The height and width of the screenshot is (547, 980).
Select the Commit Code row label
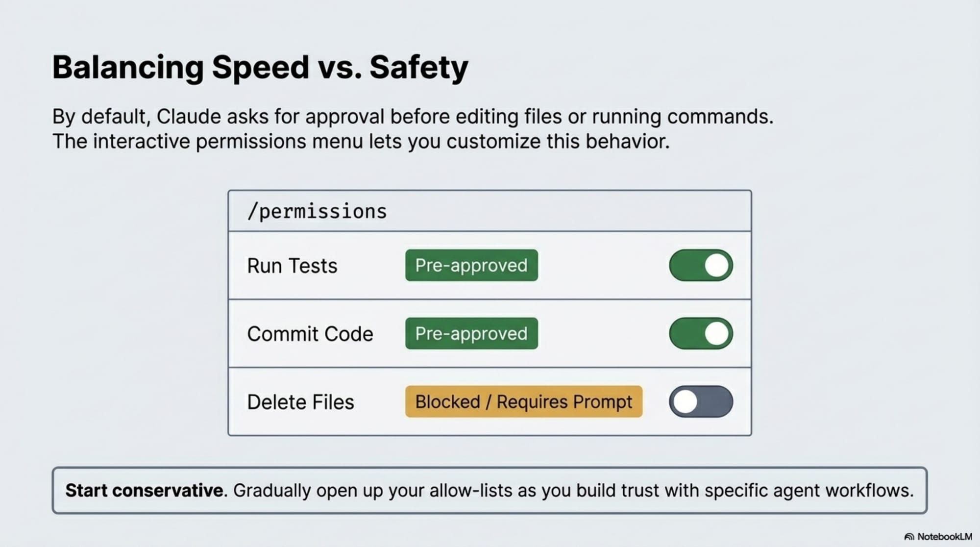tap(310, 334)
